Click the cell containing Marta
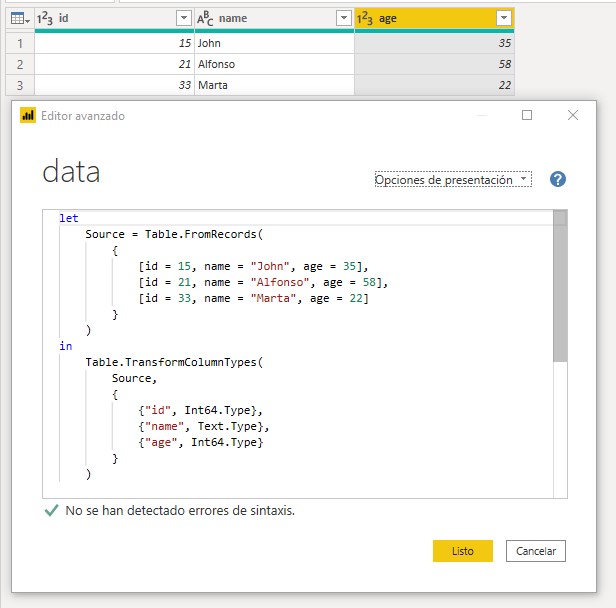The image size is (616, 608). pos(274,85)
